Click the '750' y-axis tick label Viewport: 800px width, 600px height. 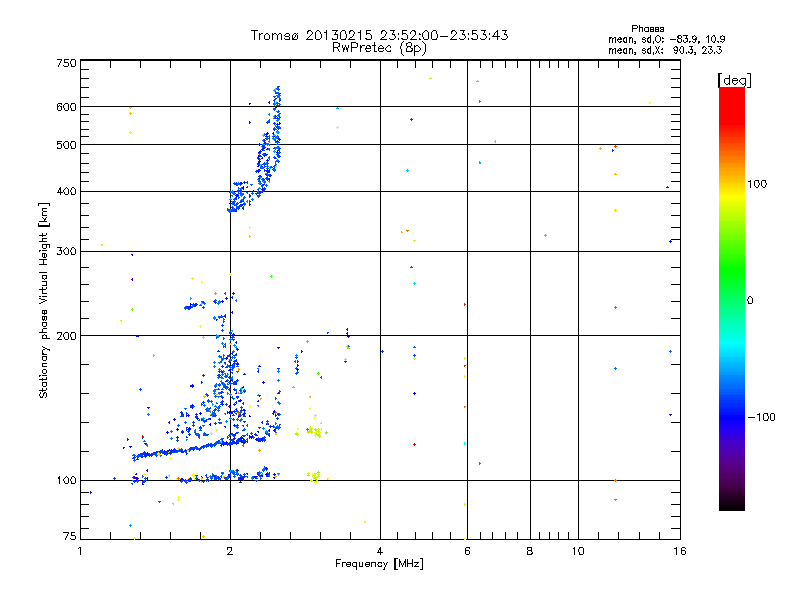(66, 63)
